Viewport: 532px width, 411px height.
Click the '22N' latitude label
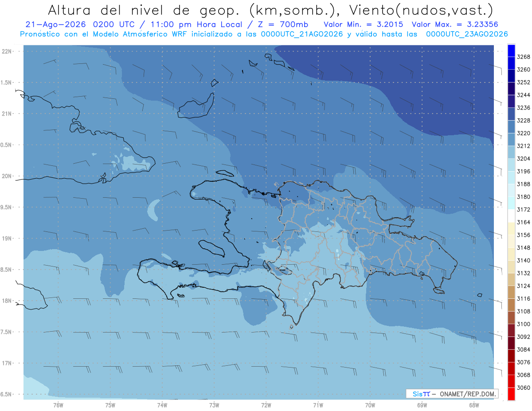click(6, 51)
